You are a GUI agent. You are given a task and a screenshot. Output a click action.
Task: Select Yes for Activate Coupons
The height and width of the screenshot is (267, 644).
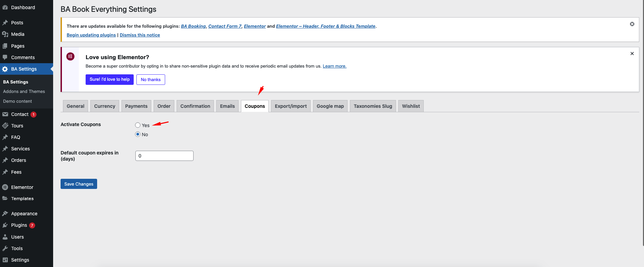pos(138,125)
